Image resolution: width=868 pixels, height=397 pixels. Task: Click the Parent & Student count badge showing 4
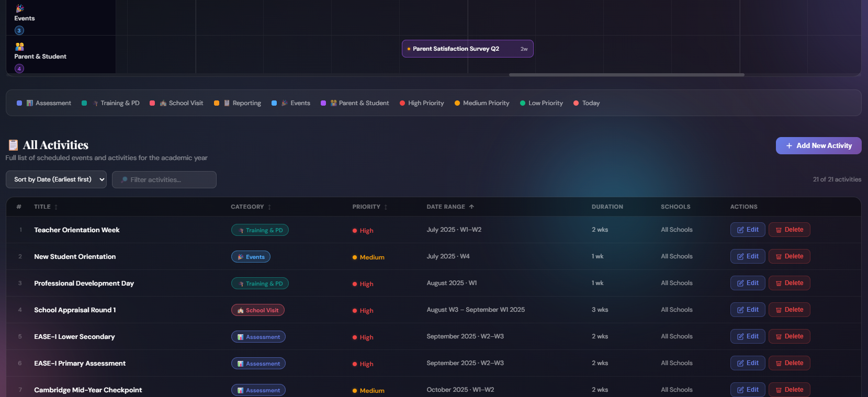(19, 69)
